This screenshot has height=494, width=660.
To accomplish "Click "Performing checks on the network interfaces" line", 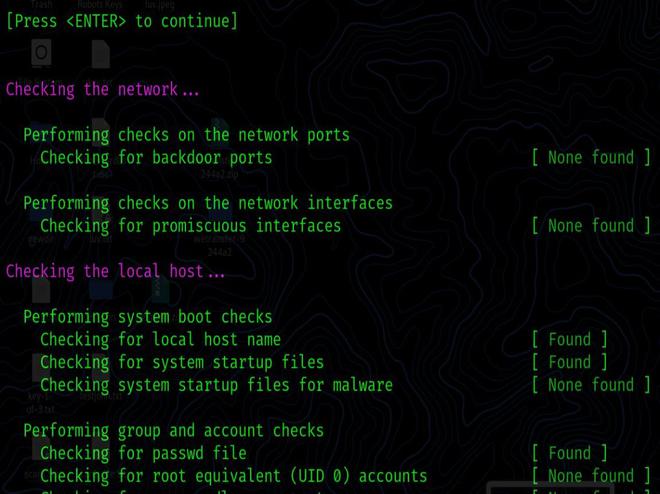I will (x=208, y=203).
